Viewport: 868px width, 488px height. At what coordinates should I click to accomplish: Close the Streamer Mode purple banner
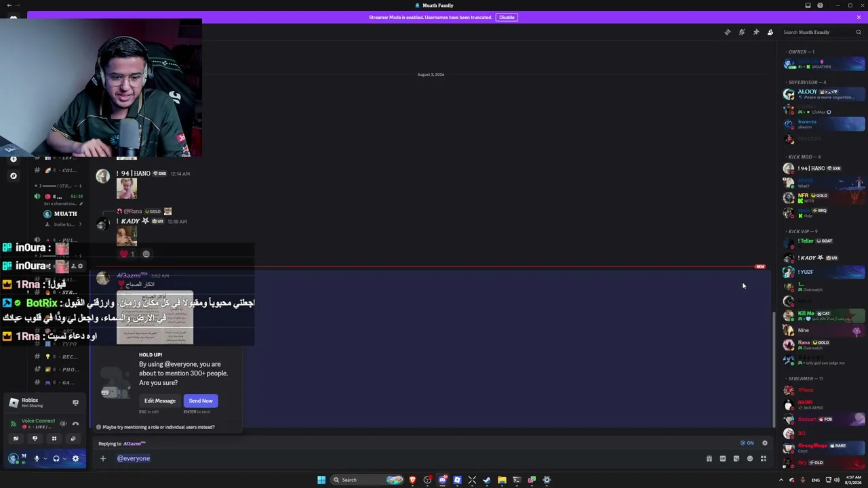coord(858,17)
